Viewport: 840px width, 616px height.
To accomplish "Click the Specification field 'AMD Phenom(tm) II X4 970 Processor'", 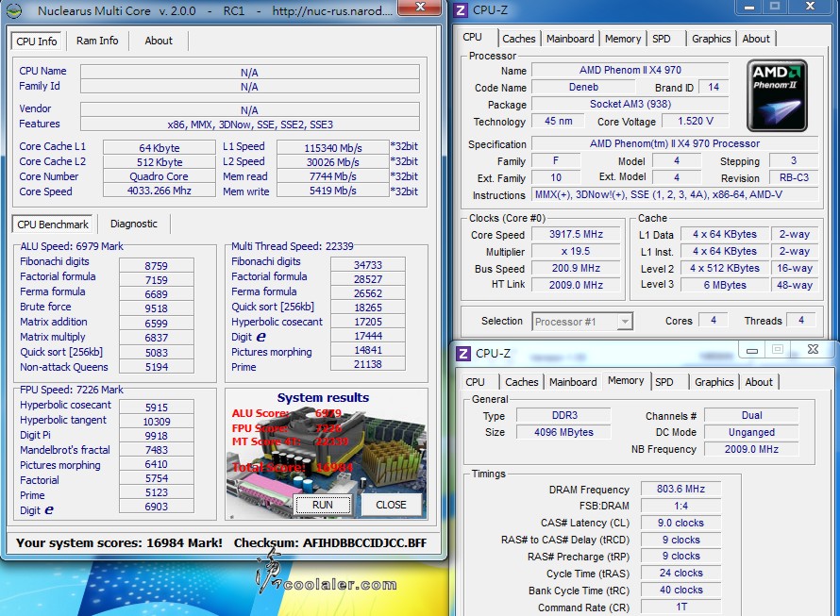I will click(x=675, y=143).
